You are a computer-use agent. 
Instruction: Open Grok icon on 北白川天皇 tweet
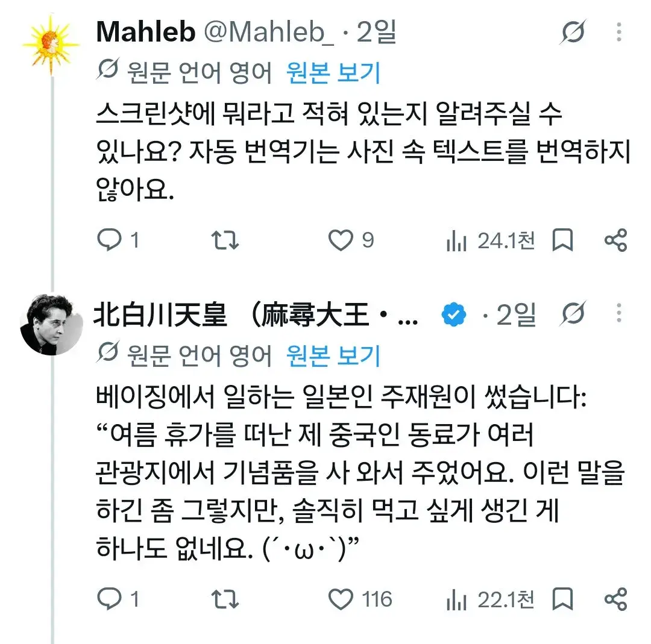(573, 313)
